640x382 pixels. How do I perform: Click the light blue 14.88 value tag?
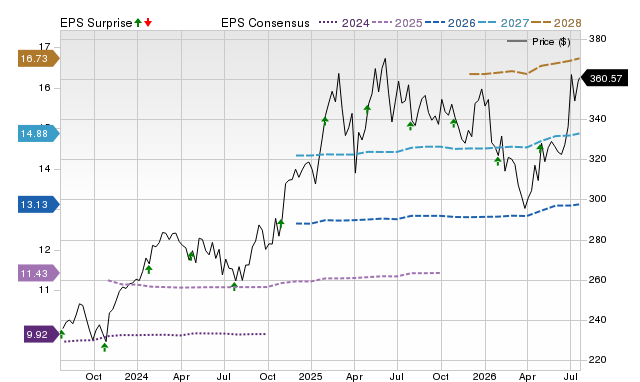(38, 134)
